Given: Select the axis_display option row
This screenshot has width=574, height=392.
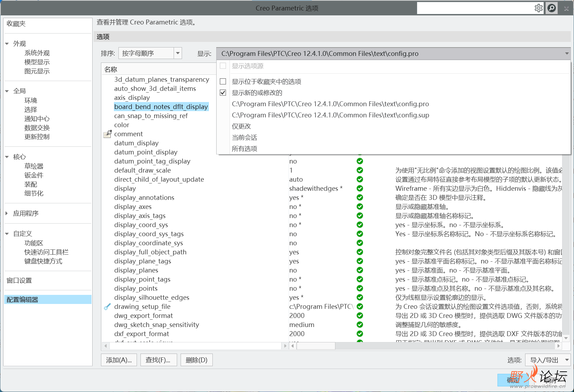Looking at the screenshot, I should pyautogui.click(x=132, y=97).
